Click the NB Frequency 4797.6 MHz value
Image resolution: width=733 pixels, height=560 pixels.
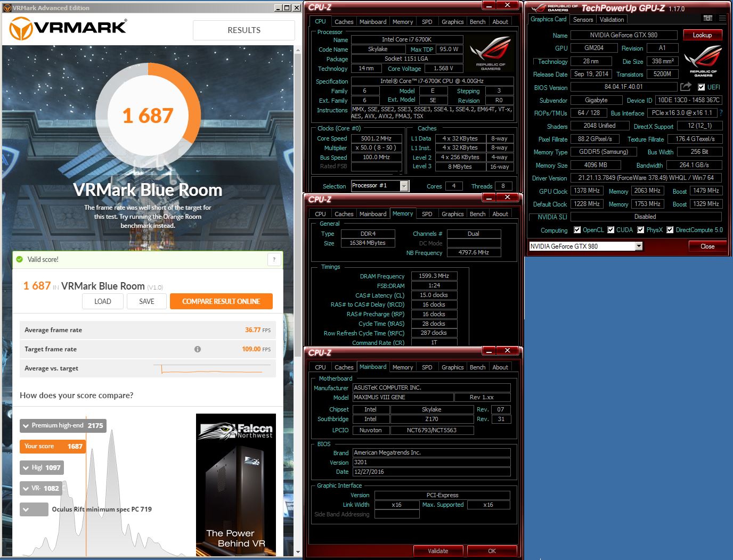473,252
